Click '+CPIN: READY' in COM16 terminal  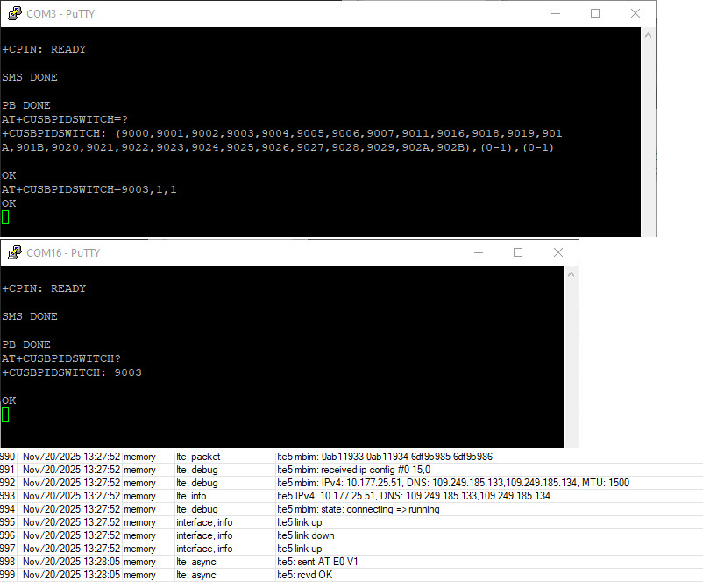point(44,288)
